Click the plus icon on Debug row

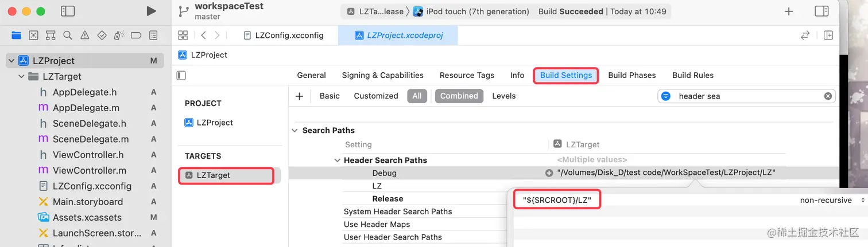point(549,173)
